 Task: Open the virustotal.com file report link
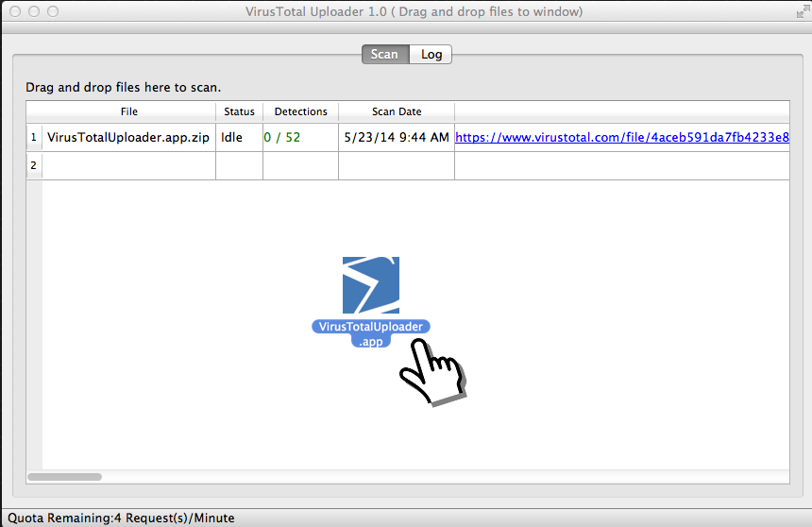pyautogui.click(x=622, y=137)
